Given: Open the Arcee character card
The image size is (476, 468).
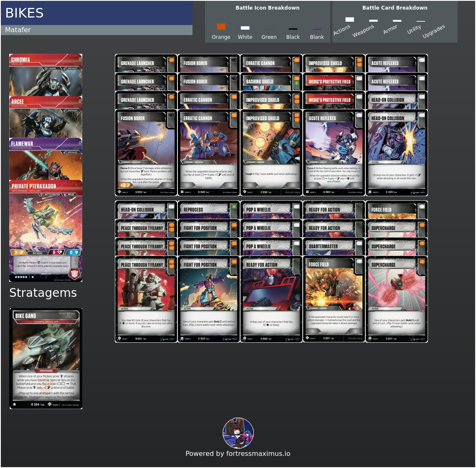Looking at the screenshot, I should click(46, 117).
